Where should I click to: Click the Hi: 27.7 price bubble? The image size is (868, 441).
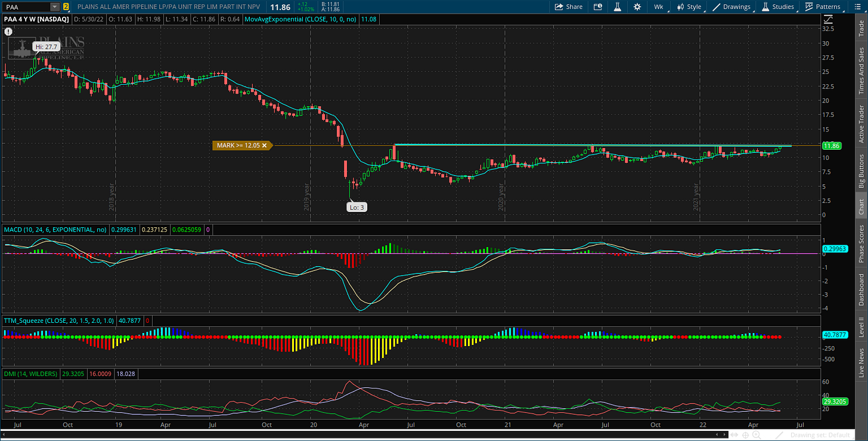click(x=46, y=46)
